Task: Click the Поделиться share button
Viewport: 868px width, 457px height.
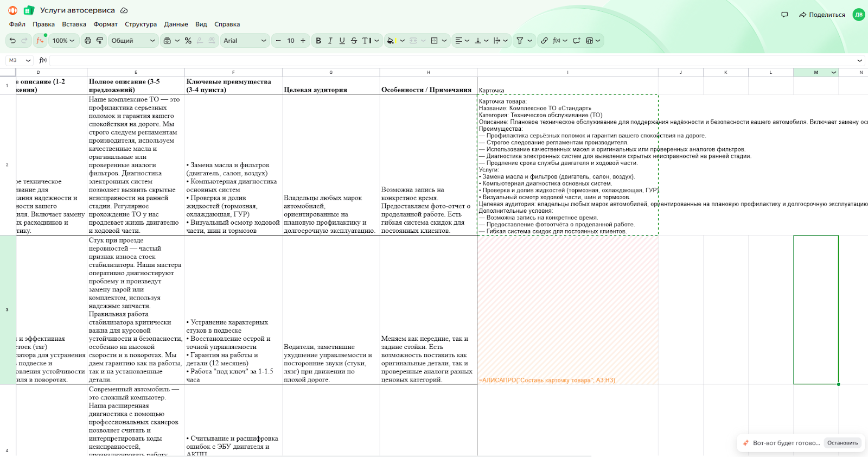Action: click(x=822, y=15)
